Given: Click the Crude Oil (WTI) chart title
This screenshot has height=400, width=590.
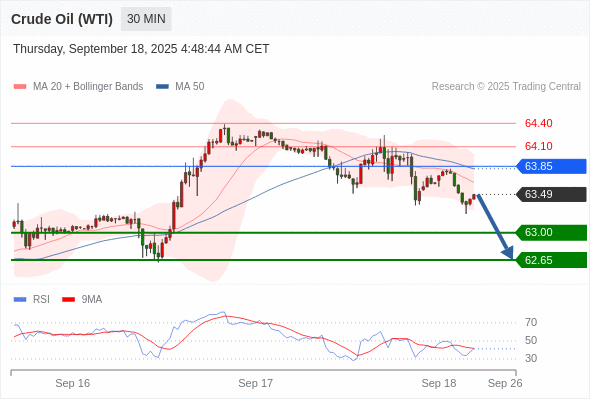Looking at the screenshot, I should pyautogui.click(x=62, y=19).
